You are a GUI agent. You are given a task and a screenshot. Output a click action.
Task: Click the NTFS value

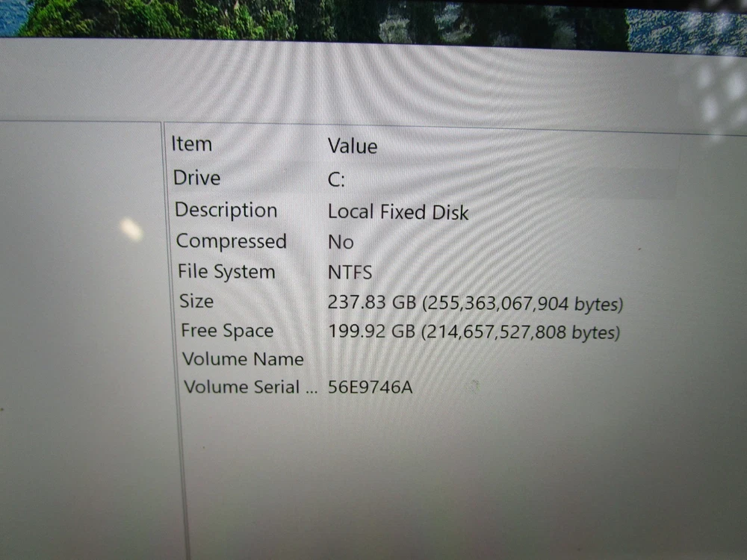click(350, 273)
